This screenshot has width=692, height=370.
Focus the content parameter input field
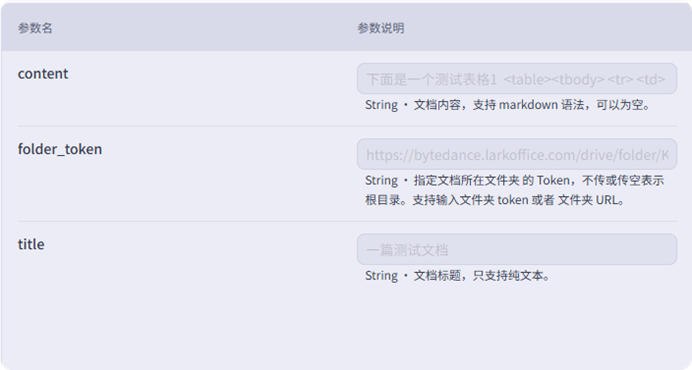point(517,79)
